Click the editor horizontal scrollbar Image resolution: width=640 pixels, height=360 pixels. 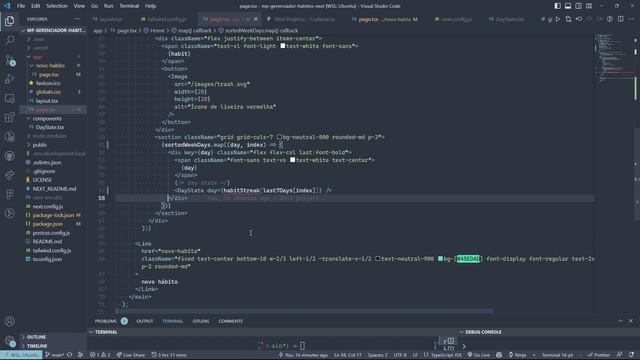point(304,311)
